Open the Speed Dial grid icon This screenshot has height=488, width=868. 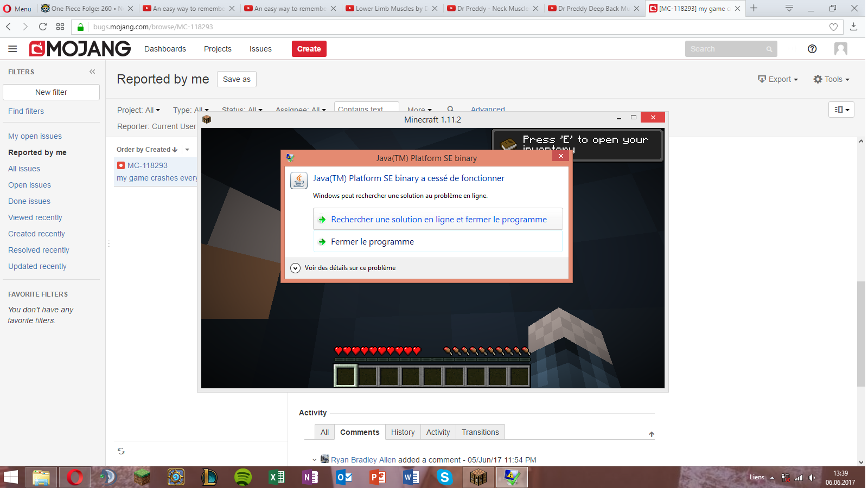coord(60,27)
